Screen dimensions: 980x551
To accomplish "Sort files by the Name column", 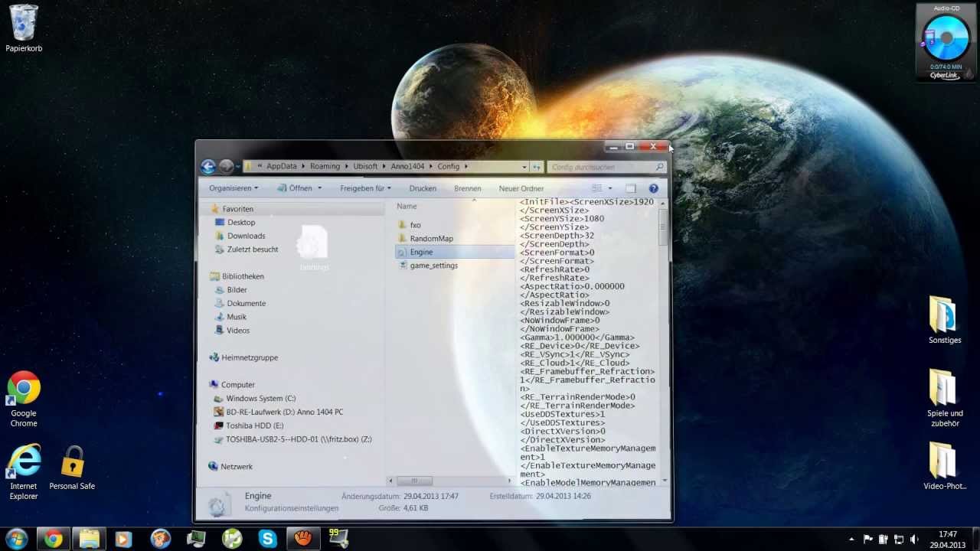I will point(407,206).
